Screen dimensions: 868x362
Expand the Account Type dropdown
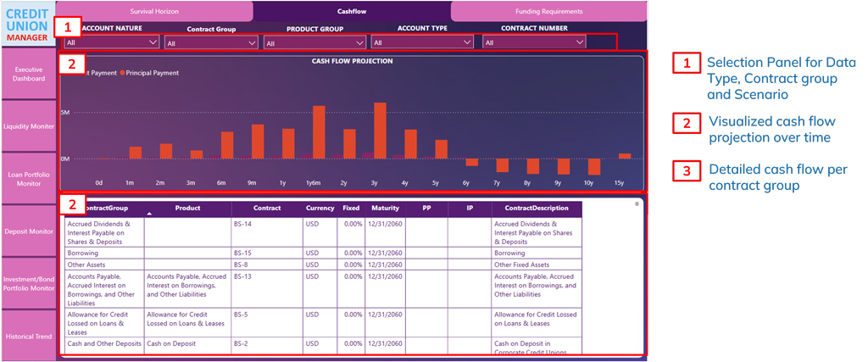tap(421, 42)
